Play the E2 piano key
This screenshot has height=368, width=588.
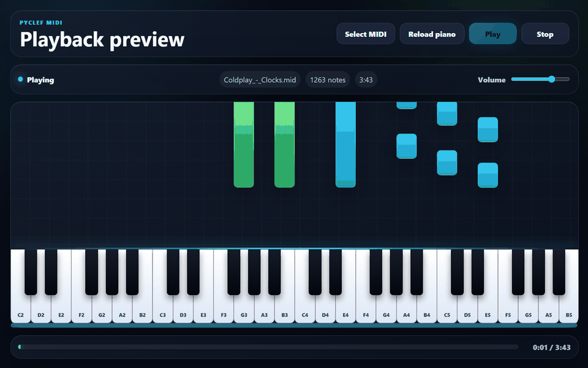[61, 310]
